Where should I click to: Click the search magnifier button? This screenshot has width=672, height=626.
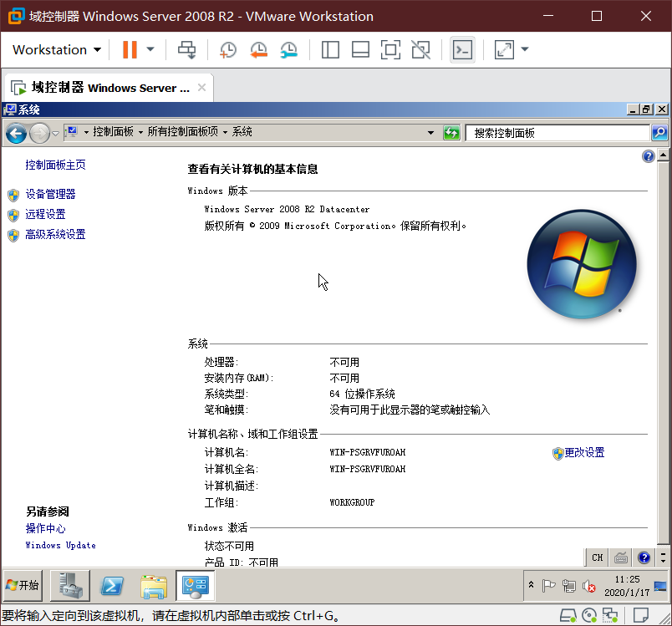tap(659, 133)
